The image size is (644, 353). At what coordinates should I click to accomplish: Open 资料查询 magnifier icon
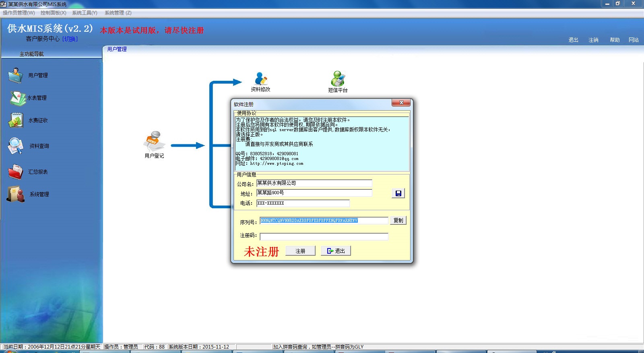point(16,146)
